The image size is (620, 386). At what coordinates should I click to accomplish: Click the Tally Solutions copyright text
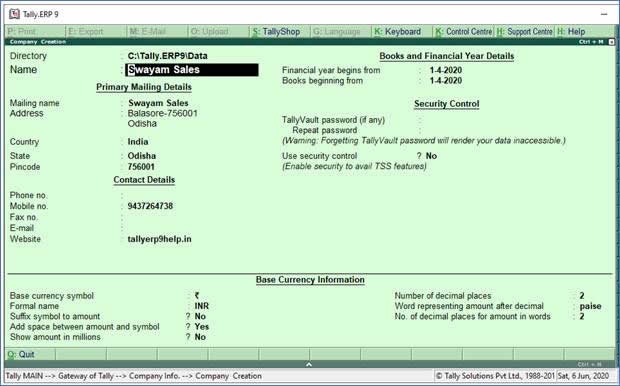(495, 376)
